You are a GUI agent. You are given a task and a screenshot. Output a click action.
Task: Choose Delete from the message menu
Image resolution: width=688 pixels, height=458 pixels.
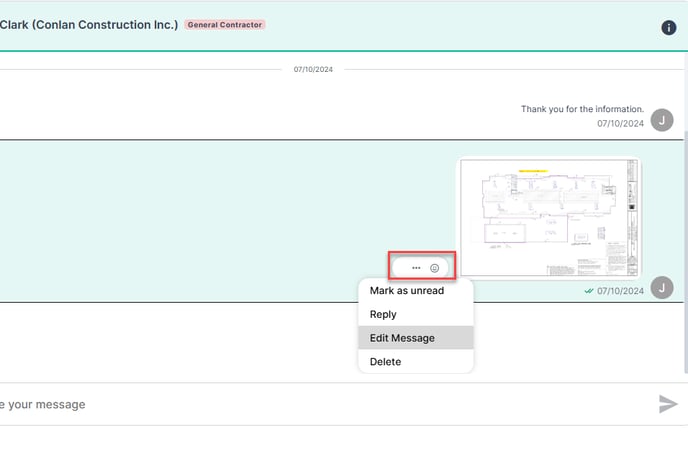[385, 362]
